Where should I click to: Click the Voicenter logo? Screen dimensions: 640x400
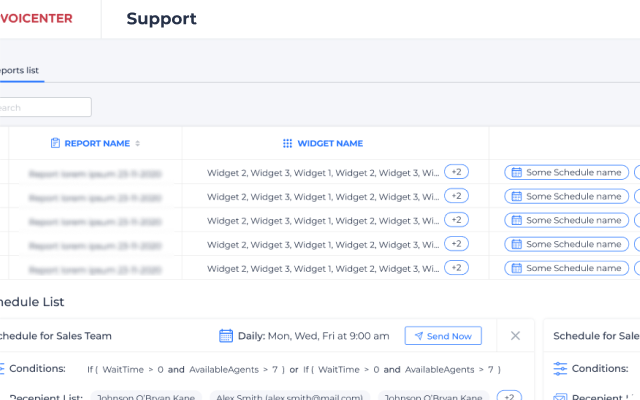(38, 18)
